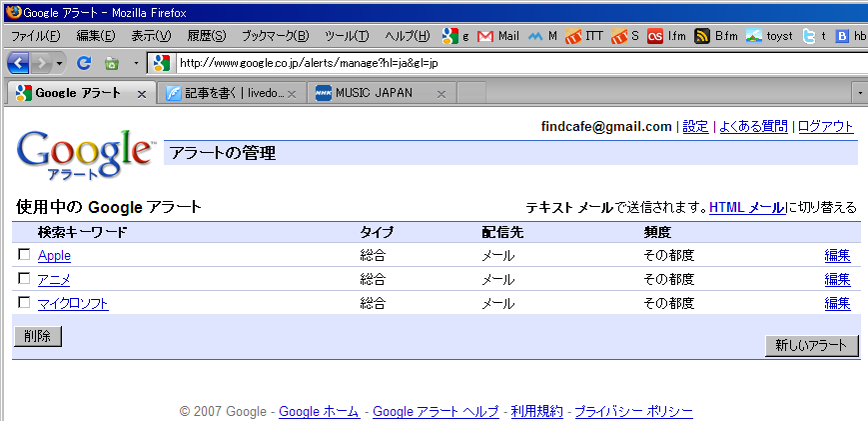Open the 'S' bookmark with orange icon
The image size is (868, 421).
[x=624, y=36]
